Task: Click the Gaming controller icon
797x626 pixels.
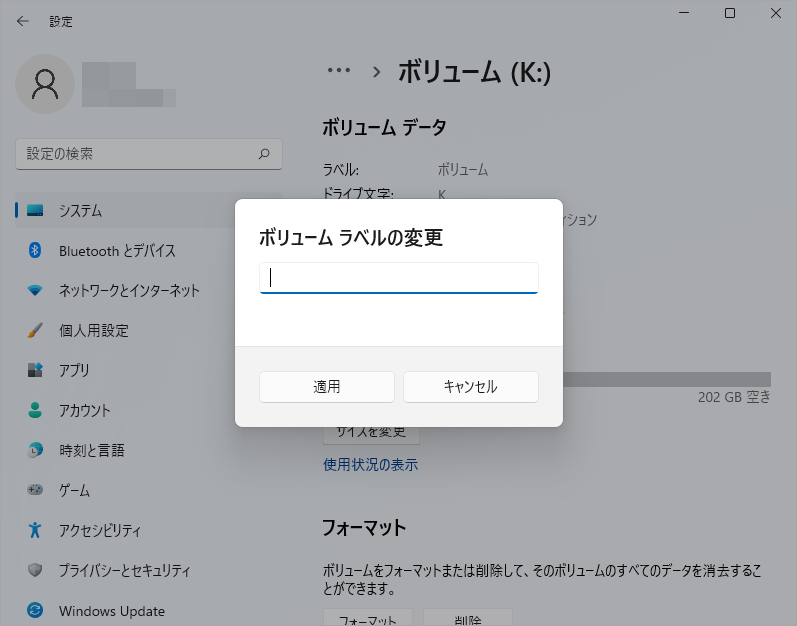Action: coord(35,490)
